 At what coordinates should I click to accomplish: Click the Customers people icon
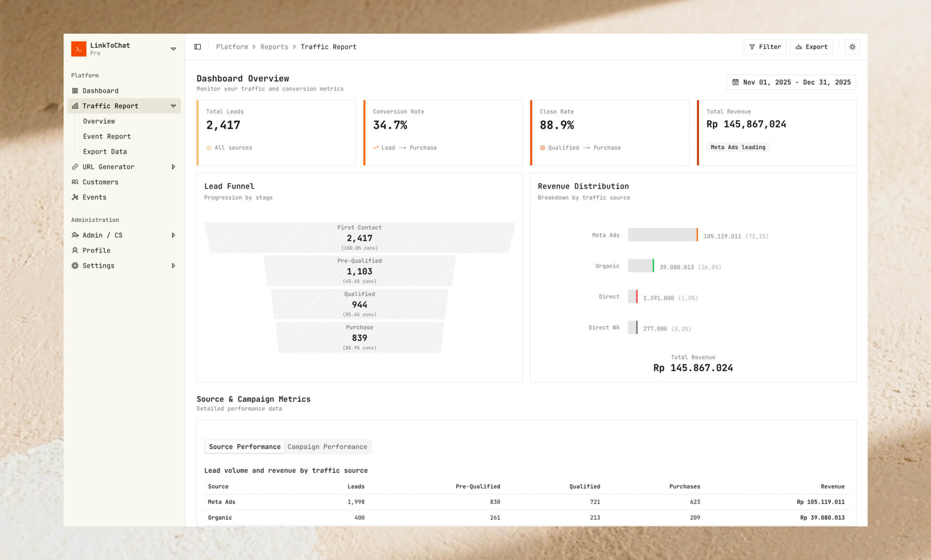click(x=75, y=182)
